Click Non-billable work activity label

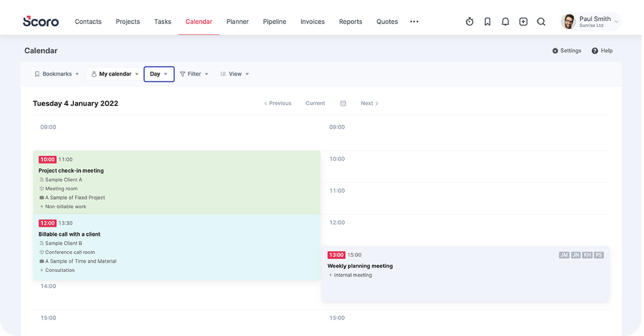tap(66, 207)
